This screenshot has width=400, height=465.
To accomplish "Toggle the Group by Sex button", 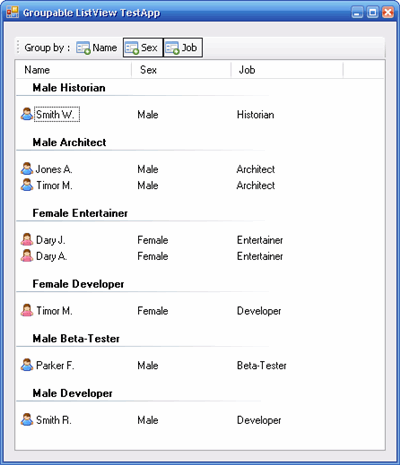I will point(143,48).
